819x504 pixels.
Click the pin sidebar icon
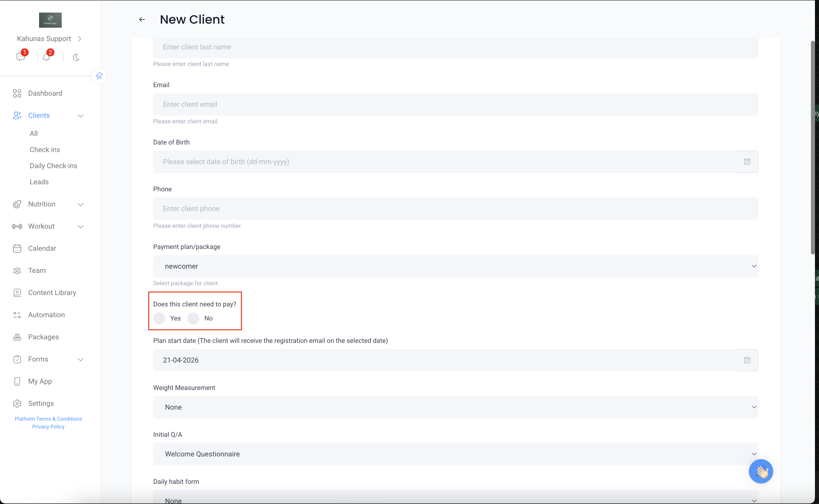(99, 76)
